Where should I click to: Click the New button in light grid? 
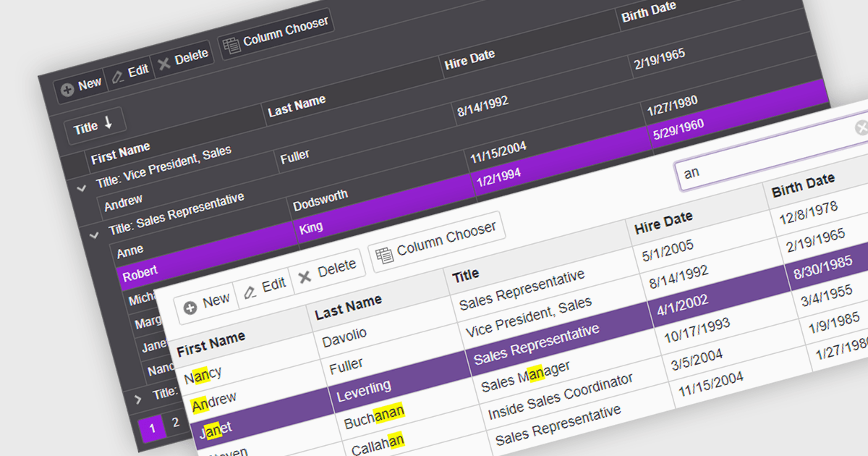point(207,303)
